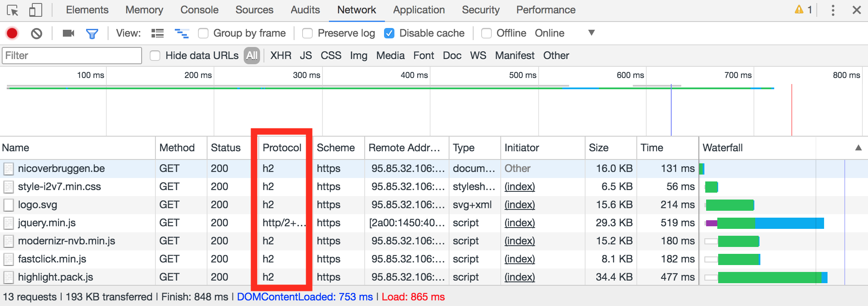Click the file icon beside style-i2v7.min.css

coord(9,187)
